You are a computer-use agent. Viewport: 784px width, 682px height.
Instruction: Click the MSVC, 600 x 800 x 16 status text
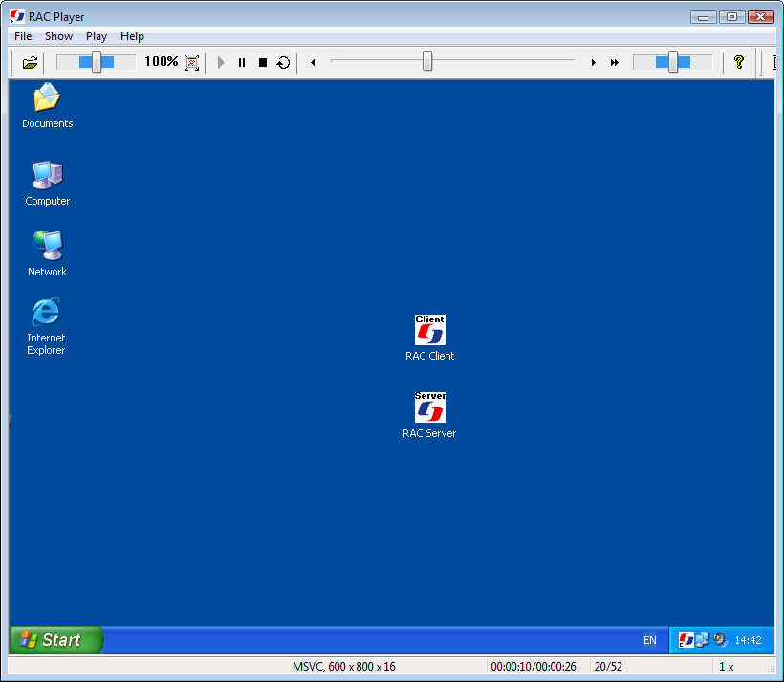click(344, 667)
